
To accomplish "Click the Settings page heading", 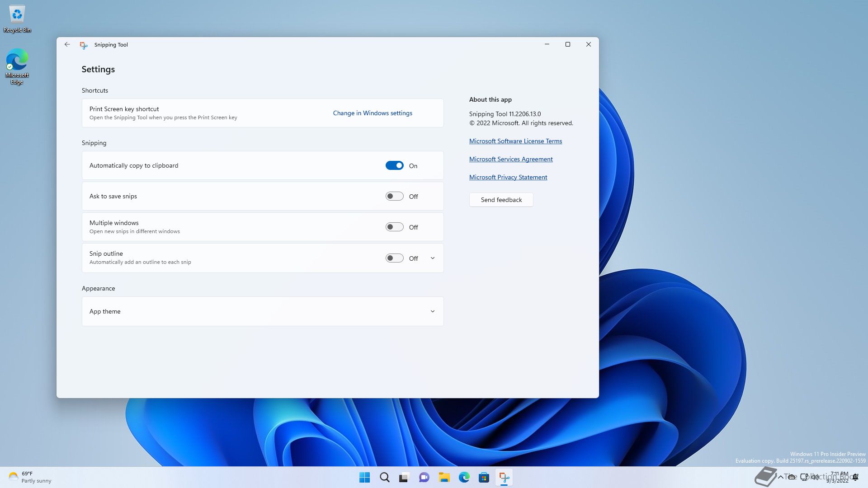I will pyautogui.click(x=98, y=69).
